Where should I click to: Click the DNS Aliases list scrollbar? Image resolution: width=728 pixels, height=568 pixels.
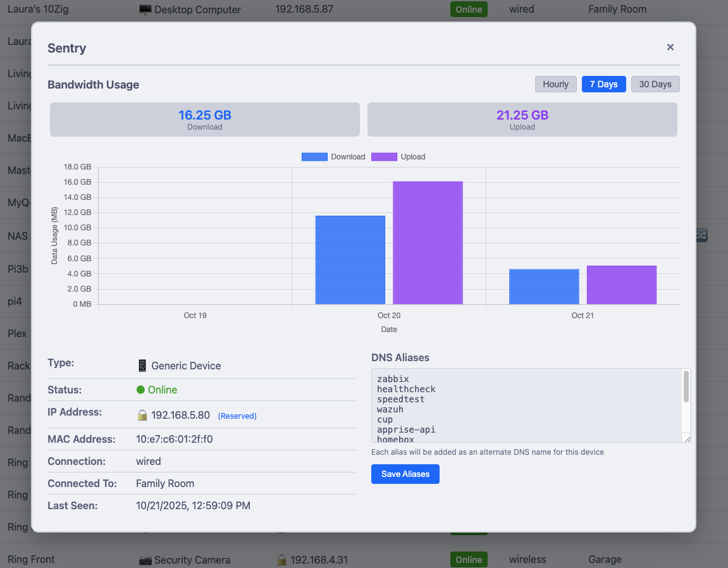pyautogui.click(x=686, y=386)
